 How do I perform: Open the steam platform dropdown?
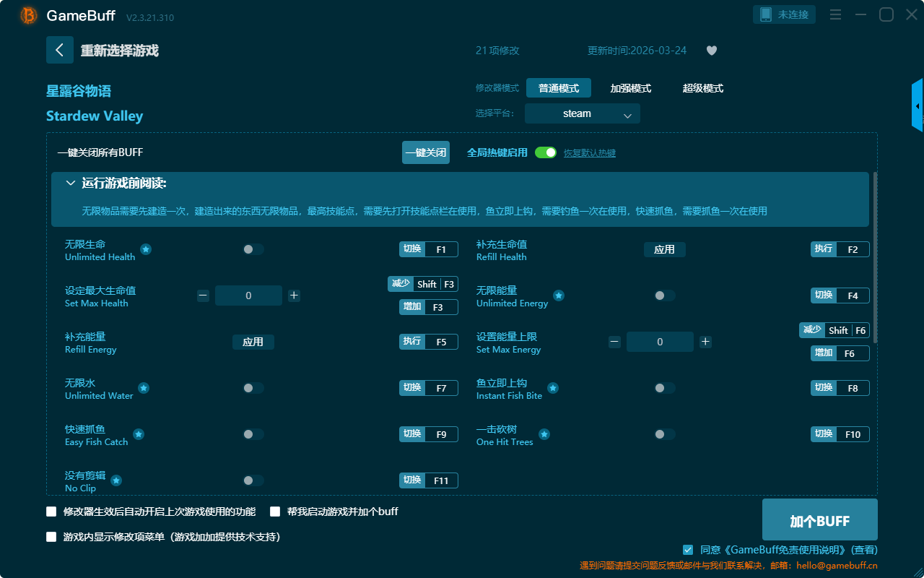(583, 113)
